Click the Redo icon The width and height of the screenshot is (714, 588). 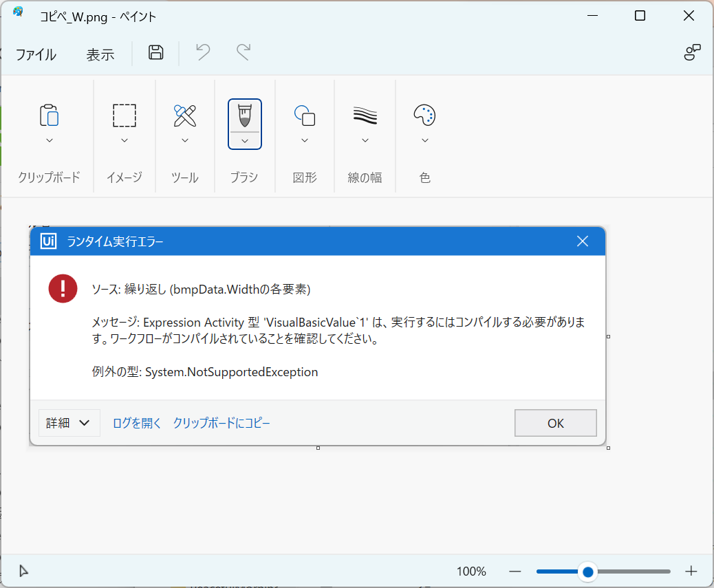[243, 53]
